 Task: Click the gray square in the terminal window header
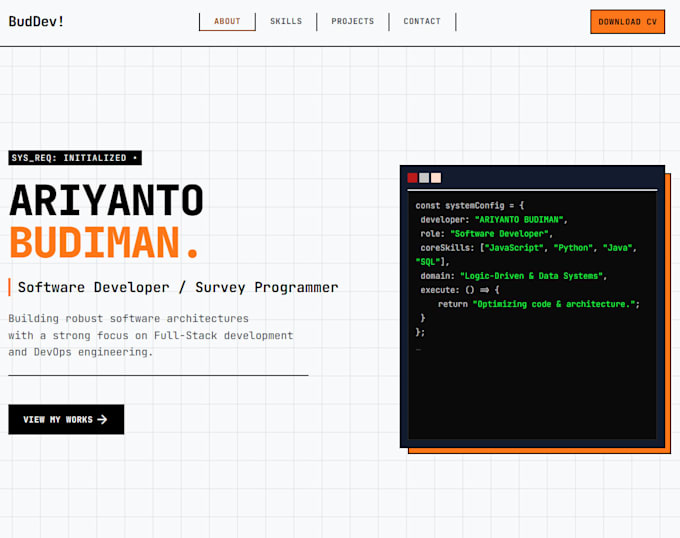[424, 178]
